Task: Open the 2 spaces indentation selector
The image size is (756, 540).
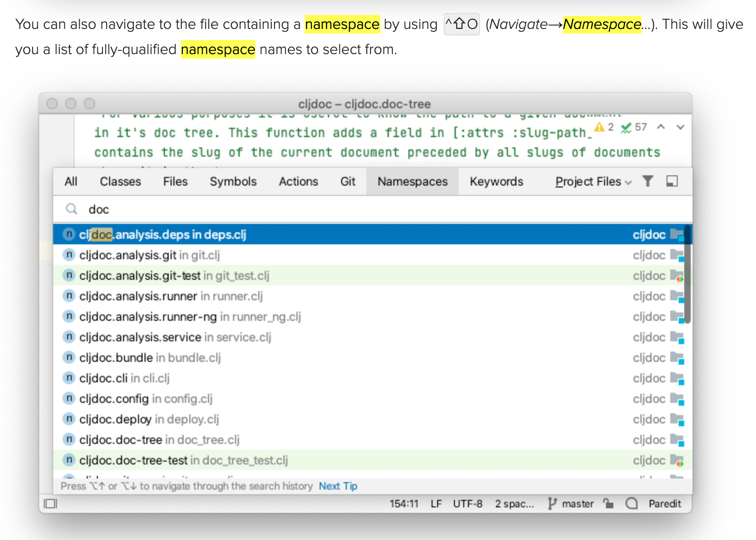Action: [514, 504]
